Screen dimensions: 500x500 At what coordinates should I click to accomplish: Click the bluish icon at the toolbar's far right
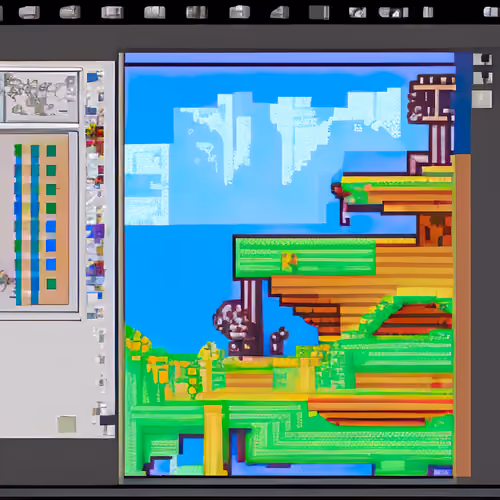point(491,12)
